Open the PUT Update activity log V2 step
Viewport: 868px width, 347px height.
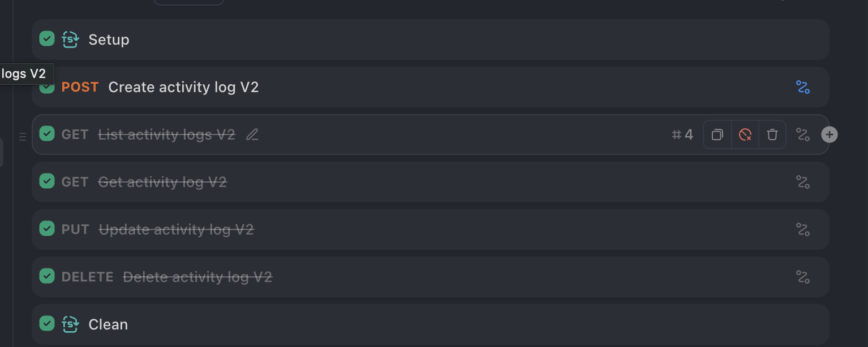pos(430,229)
